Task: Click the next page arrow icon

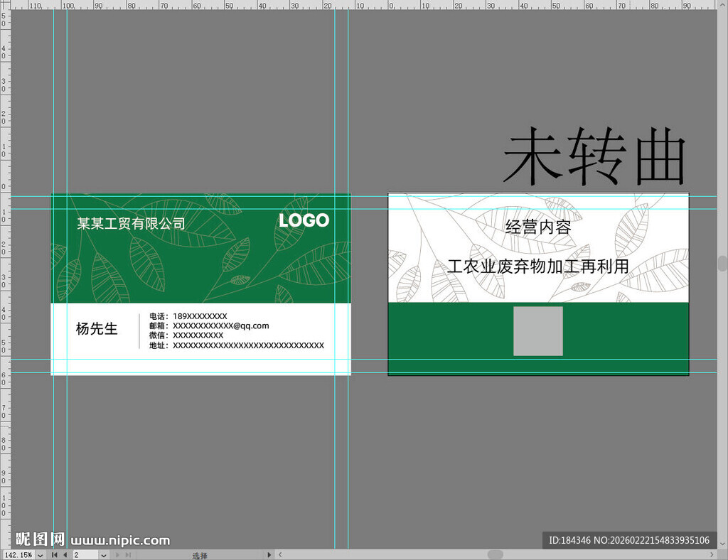Action: click(117, 555)
